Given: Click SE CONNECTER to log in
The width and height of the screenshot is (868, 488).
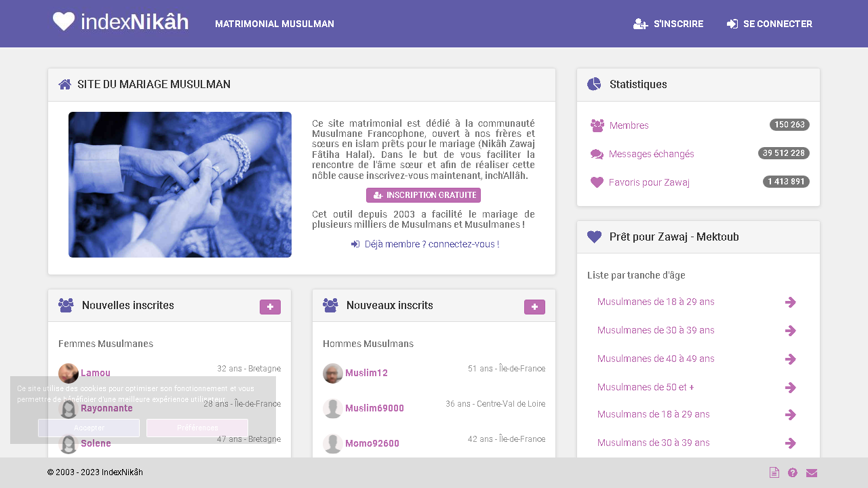Looking at the screenshot, I should click(x=778, y=24).
